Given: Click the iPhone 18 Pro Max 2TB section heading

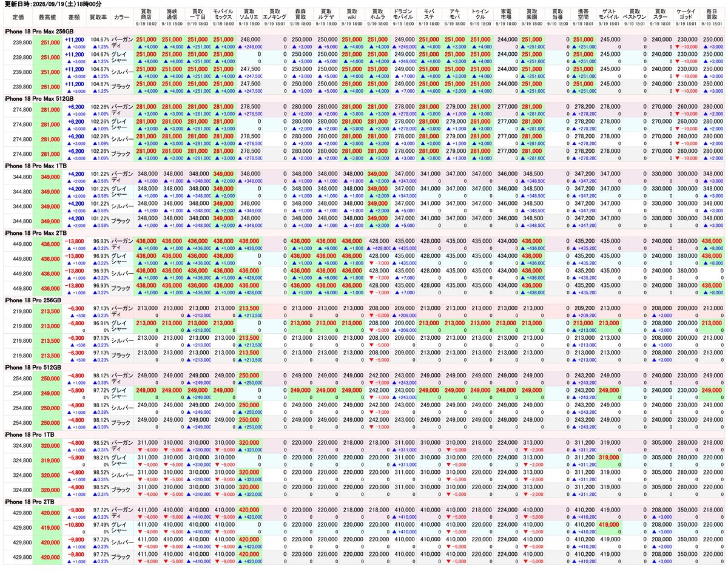Looking at the screenshot, I should pyautogui.click(x=36, y=233).
